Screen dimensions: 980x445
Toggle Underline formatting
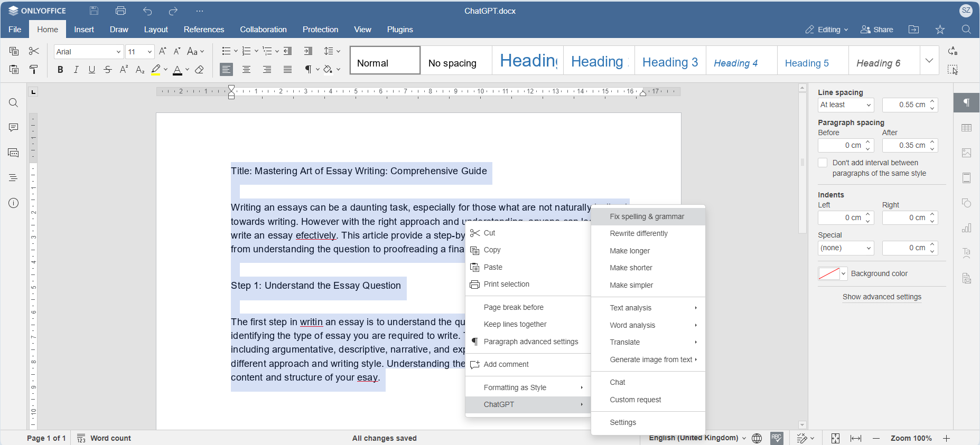[x=92, y=70]
